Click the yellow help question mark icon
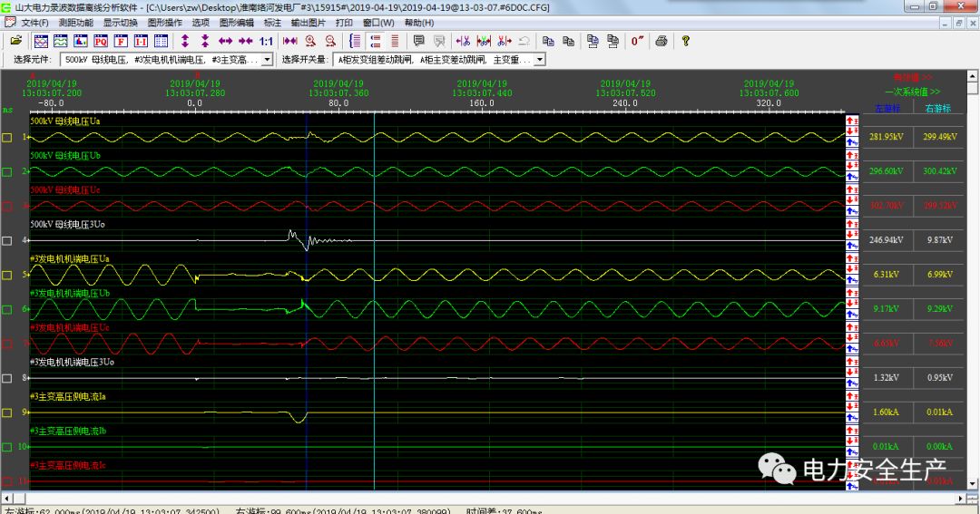This screenshot has height=514, width=980. (x=686, y=41)
